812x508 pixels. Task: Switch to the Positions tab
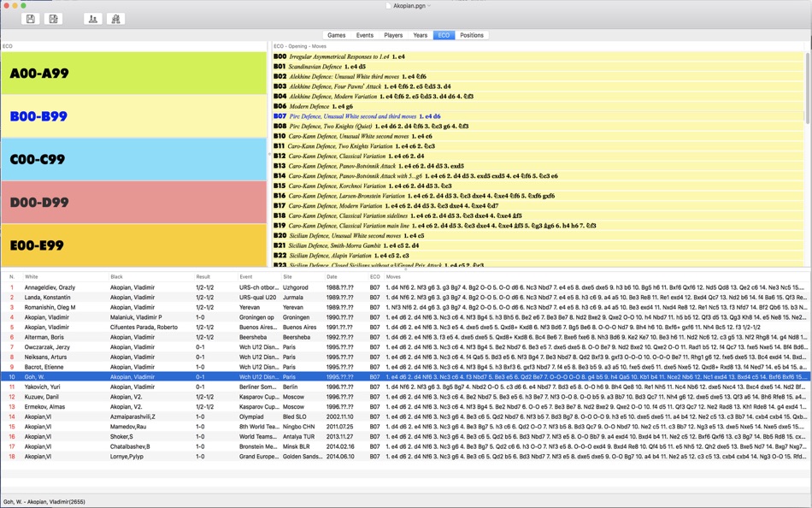472,35
